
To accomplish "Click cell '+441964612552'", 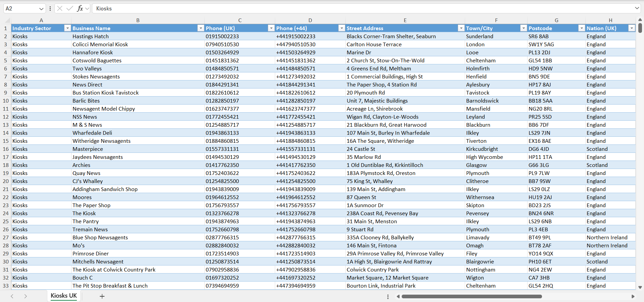I will pyautogui.click(x=310, y=197).
